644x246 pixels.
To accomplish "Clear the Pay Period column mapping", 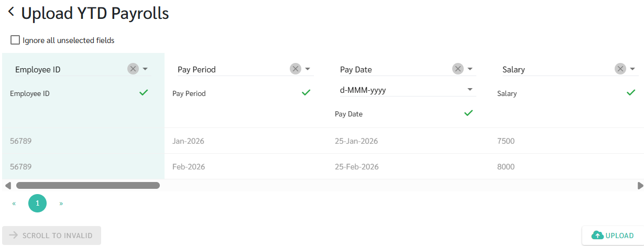I will [296, 69].
